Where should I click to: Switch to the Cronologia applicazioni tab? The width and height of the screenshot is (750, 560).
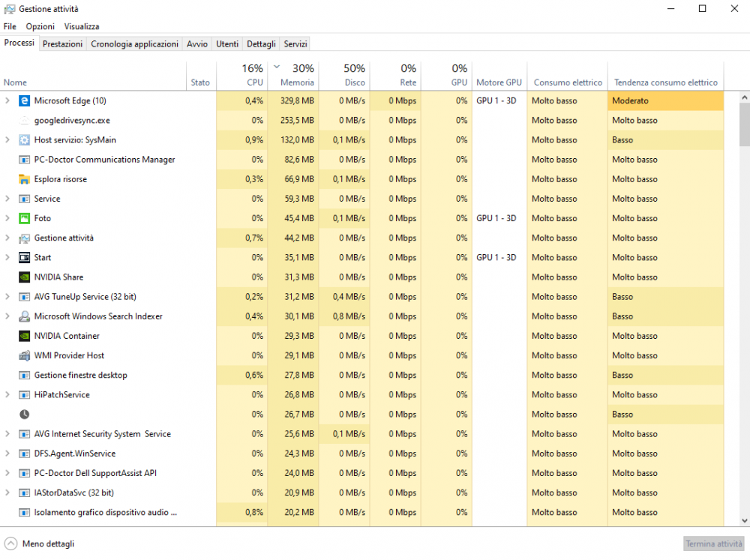pyautogui.click(x=134, y=44)
